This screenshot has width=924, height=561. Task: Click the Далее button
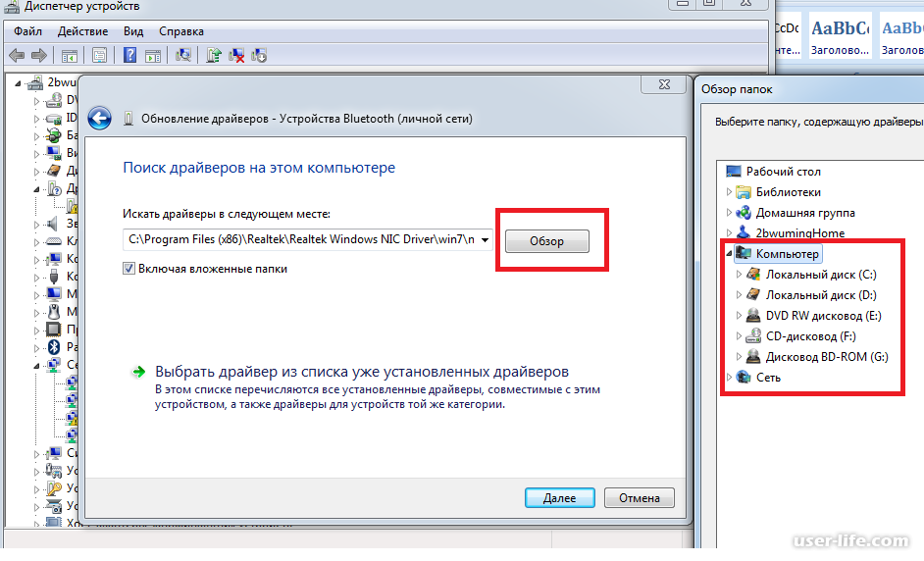pos(560,498)
